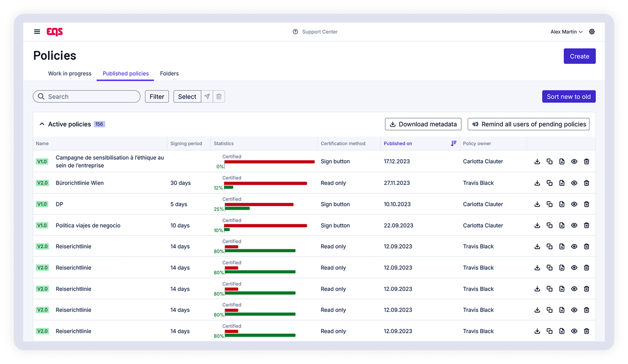Image resolution: width=628 pixels, height=364 pixels.
Task: View the Campagne de sensibilisation policy via eye icon
Action: pos(574,162)
